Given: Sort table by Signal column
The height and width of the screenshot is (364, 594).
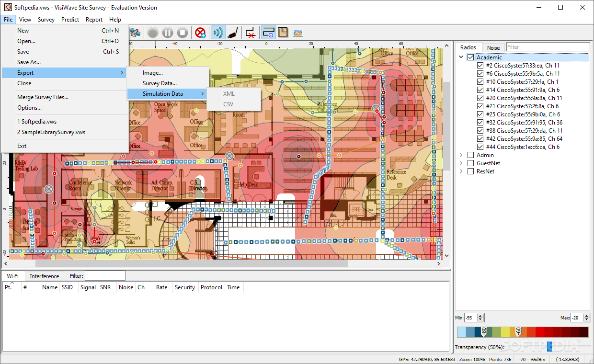Looking at the screenshot, I should tap(88, 287).
